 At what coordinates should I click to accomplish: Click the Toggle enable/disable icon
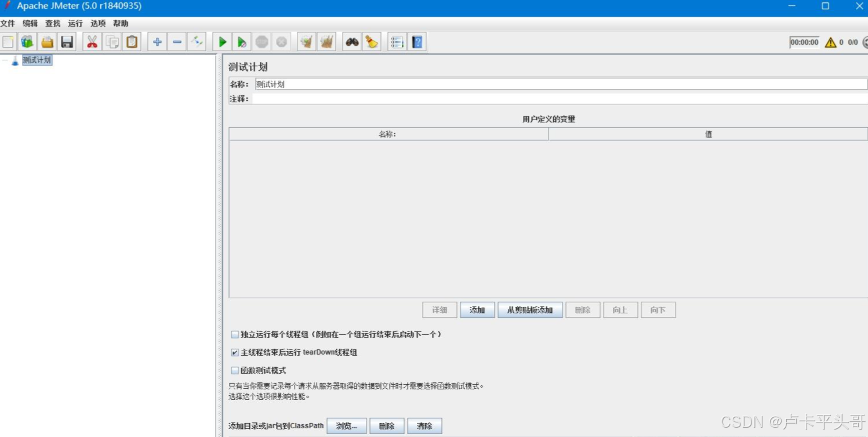[197, 42]
